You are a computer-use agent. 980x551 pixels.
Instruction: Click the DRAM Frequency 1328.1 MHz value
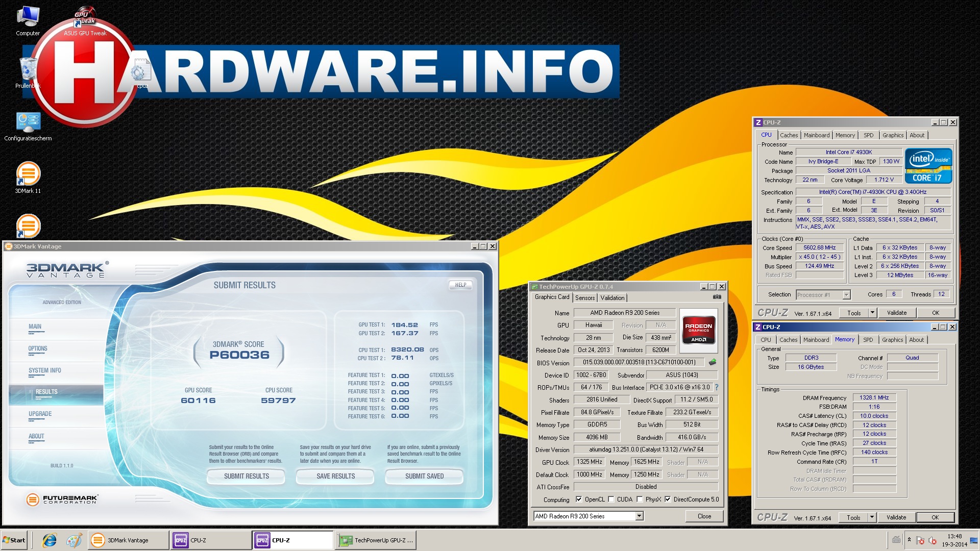point(874,398)
